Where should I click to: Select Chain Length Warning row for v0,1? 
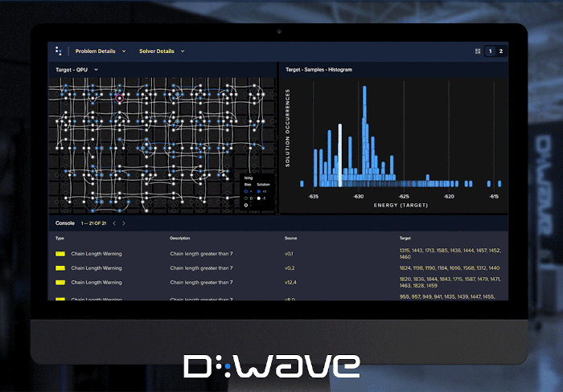tap(278, 254)
